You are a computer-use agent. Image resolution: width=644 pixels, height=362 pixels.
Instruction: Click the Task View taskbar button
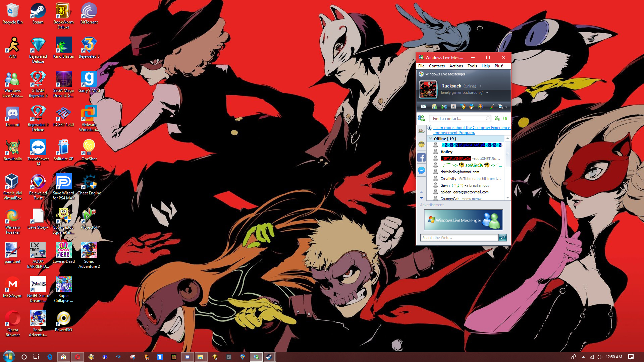click(36, 357)
